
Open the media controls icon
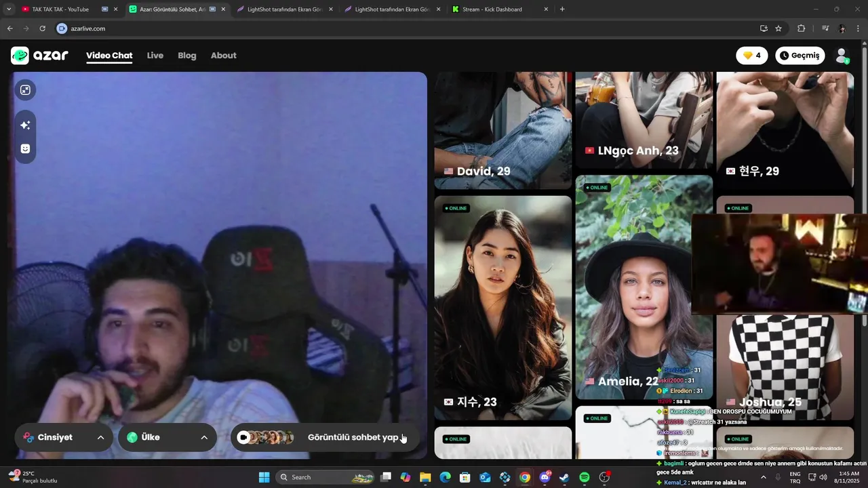pyautogui.click(x=825, y=28)
